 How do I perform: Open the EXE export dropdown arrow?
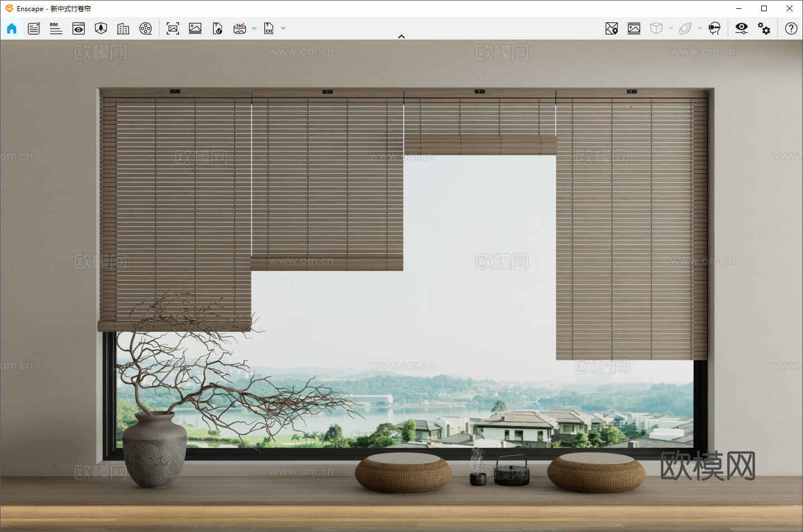[x=283, y=28]
